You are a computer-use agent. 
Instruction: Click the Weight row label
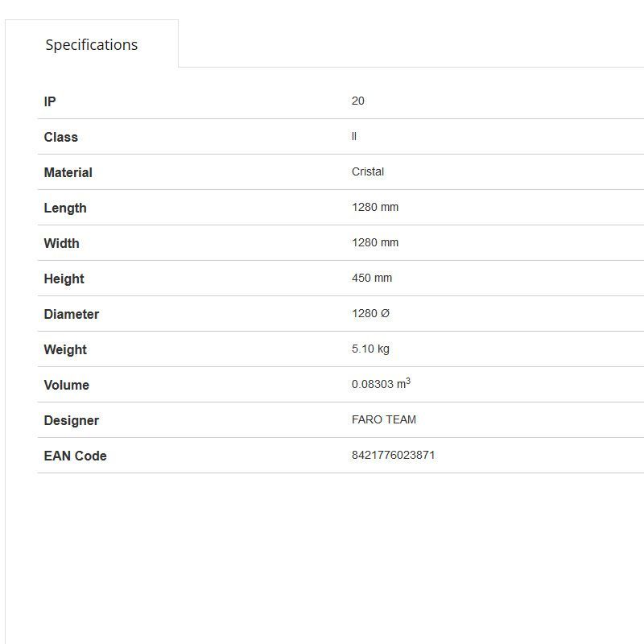click(65, 349)
